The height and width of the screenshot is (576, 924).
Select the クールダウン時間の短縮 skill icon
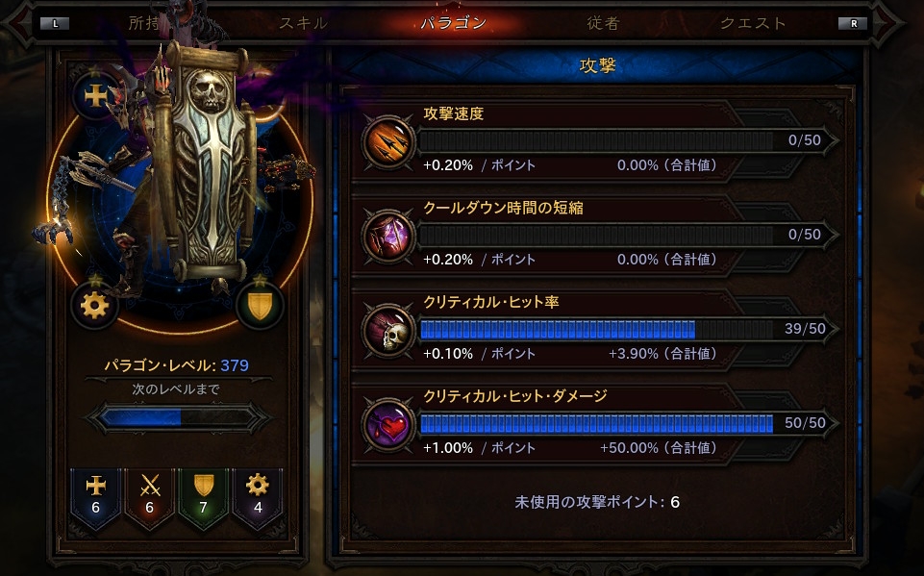pos(387,236)
